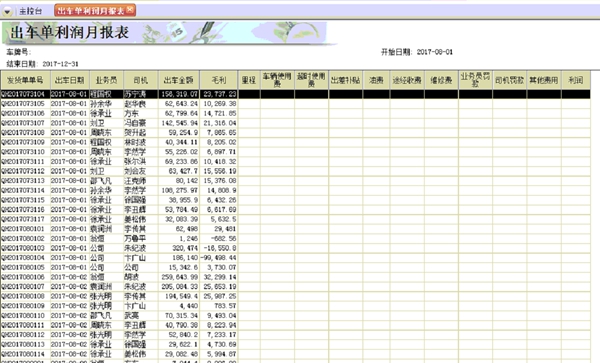Select order number QH2017080113
600x363 pixels.
coord(23,344)
